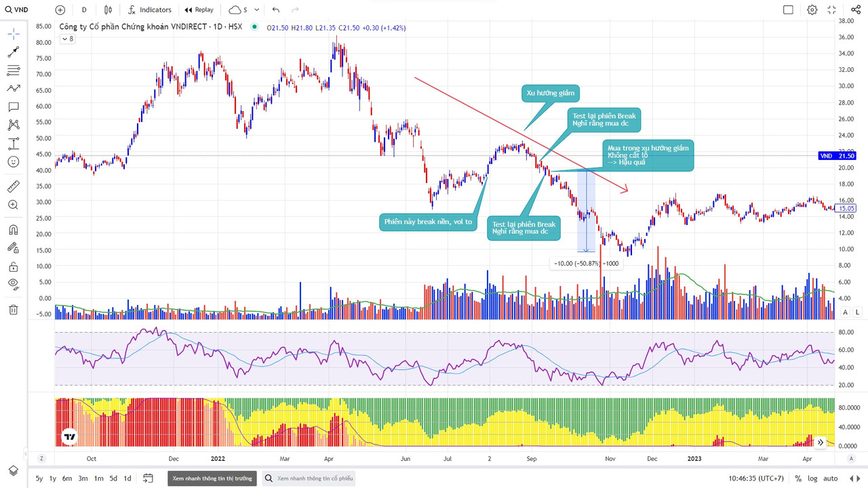Set date range to 1y
868x488 pixels.
(x=53, y=479)
